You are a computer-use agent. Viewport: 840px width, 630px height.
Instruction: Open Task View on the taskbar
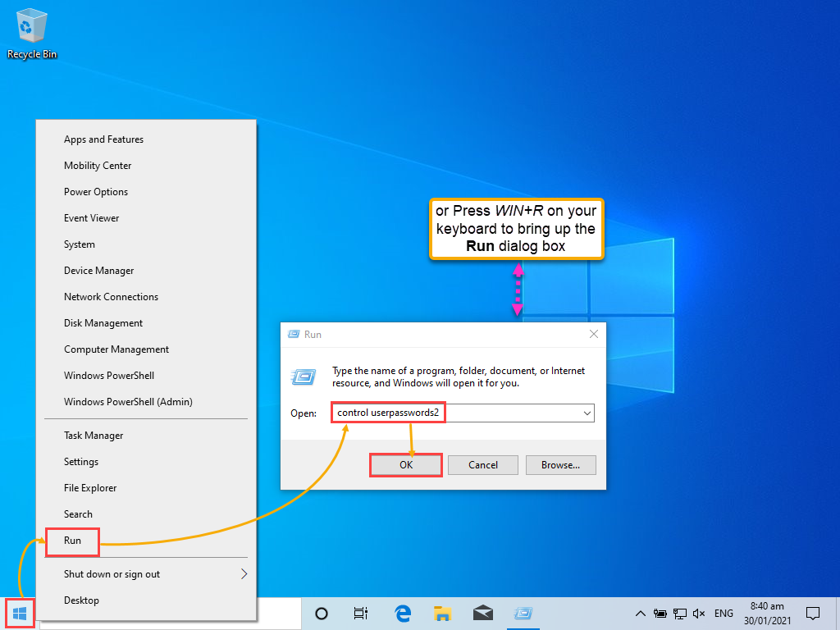pyautogui.click(x=361, y=614)
